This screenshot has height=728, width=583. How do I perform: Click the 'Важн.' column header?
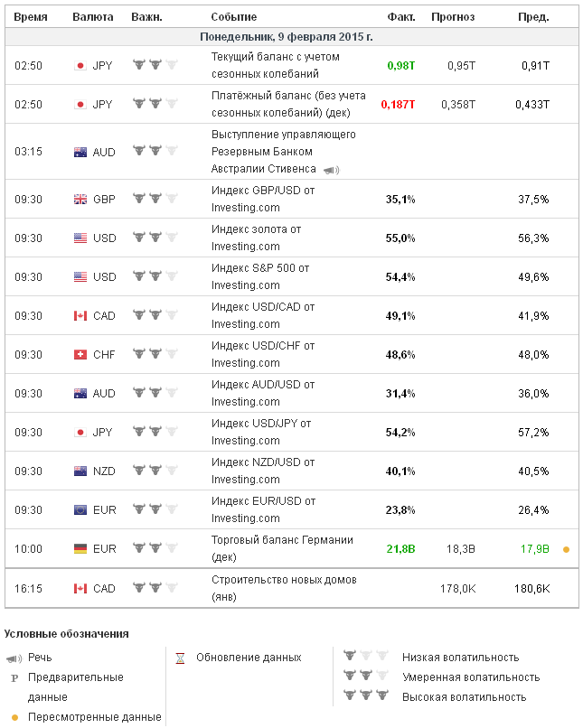pos(146,17)
